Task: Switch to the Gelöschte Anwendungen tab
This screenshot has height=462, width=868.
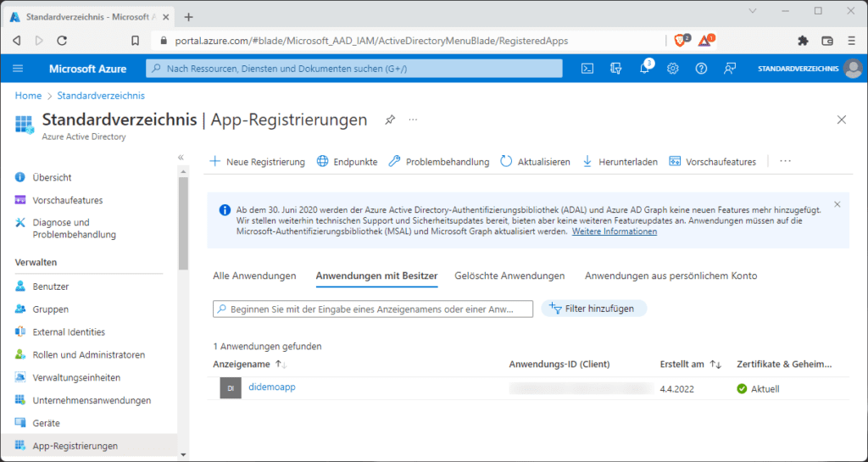Action: (509, 276)
